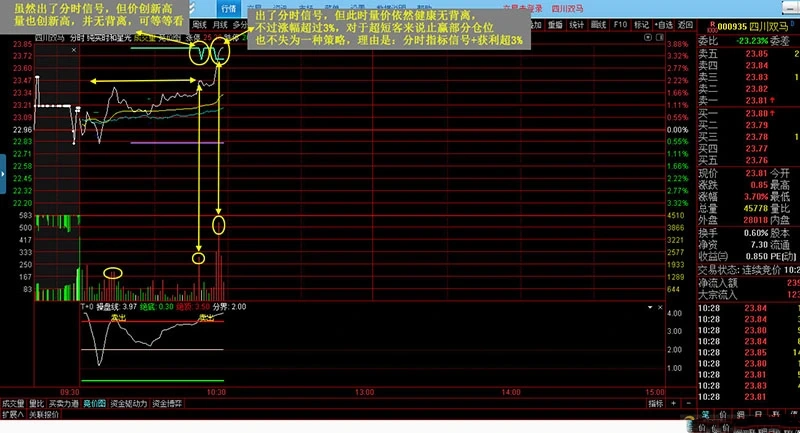Close the T+0 indicator sub-panel
Screen dimensions: 800x433
tap(660, 308)
